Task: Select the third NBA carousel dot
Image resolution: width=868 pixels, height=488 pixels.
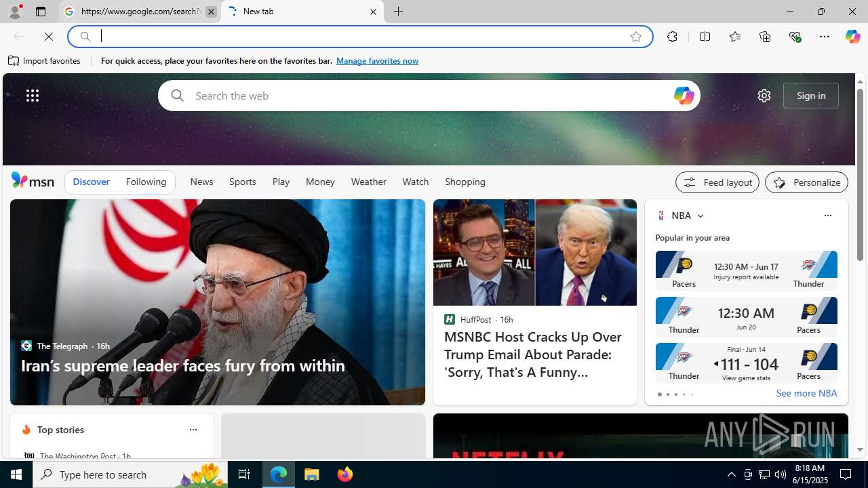Action: pos(675,394)
